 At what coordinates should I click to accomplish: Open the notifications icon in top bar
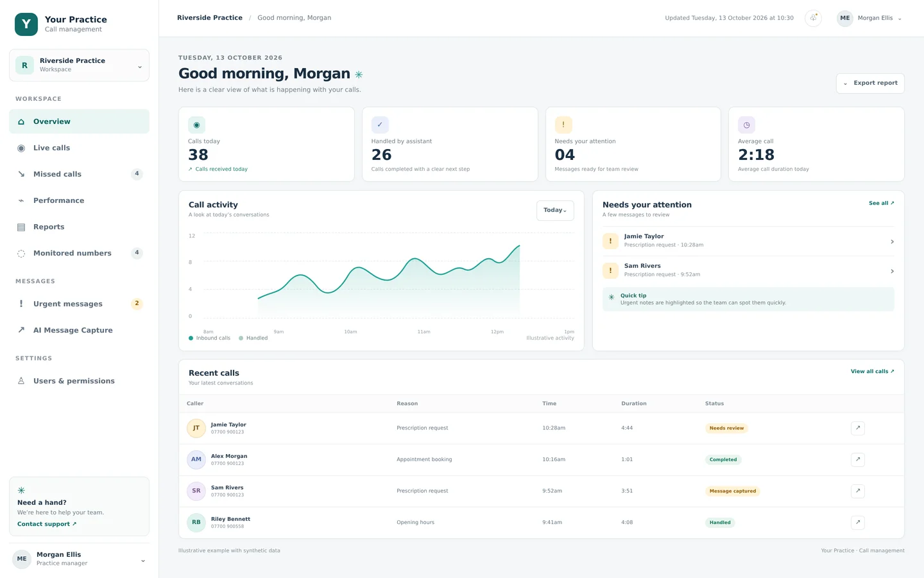point(813,18)
